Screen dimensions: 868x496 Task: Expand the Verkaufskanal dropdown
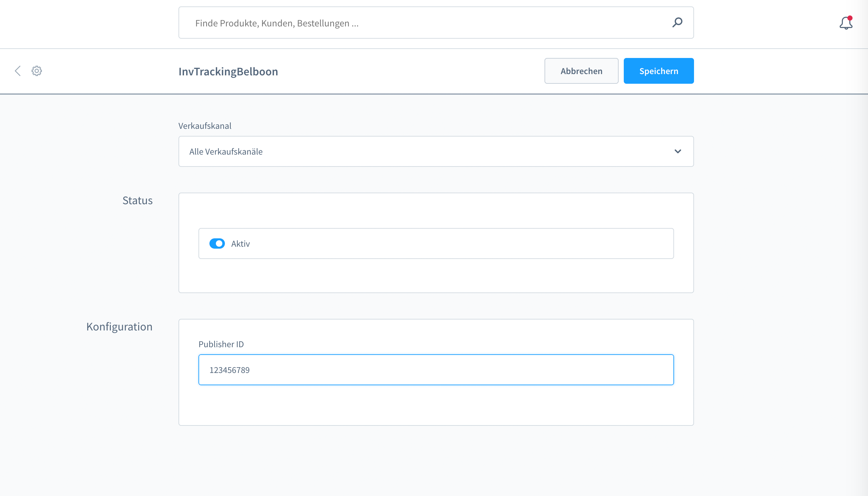[x=436, y=152]
